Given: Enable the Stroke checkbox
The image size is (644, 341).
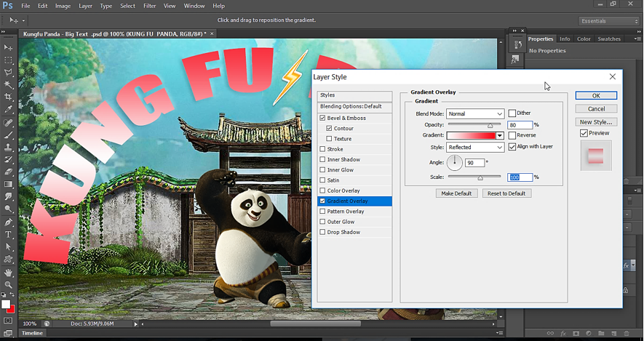Looking at the screenshot, I should pyautogui.click(x=322, y=149).
